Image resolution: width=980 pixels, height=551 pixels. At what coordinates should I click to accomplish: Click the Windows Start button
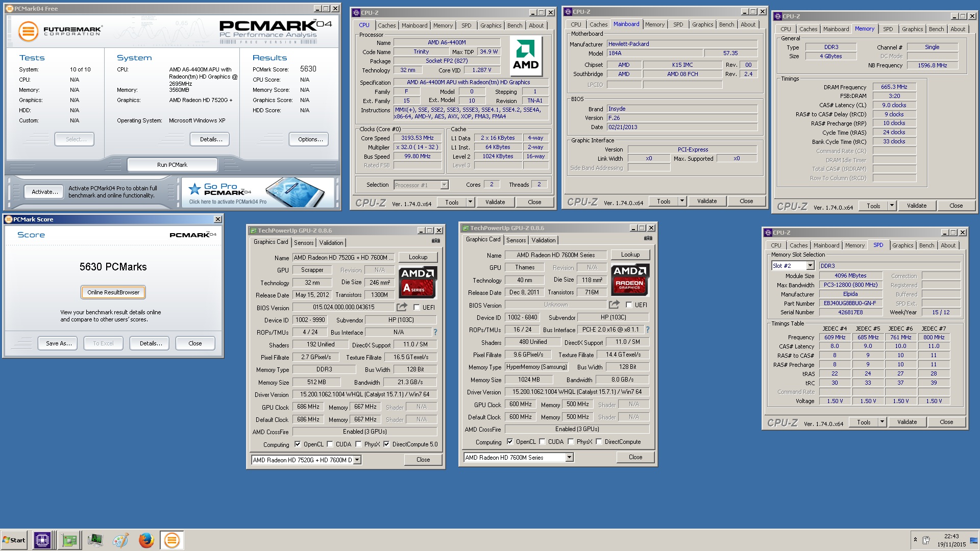click(14, 540)
